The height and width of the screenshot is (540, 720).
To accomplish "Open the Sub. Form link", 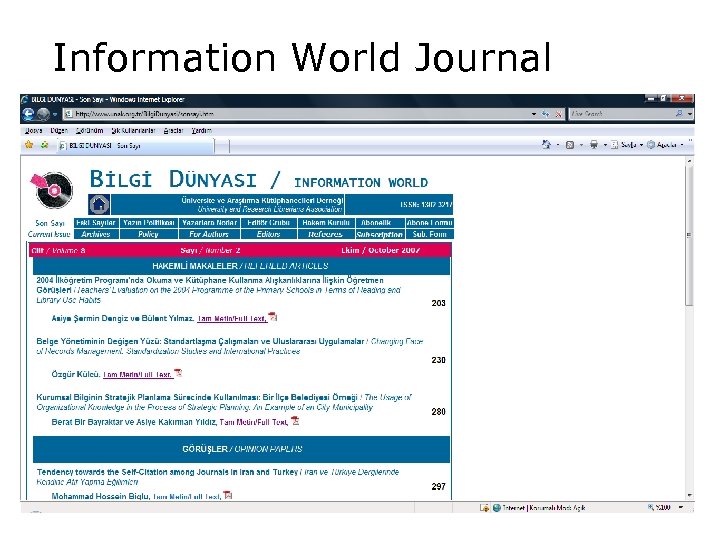I will [x=430, y=234].
